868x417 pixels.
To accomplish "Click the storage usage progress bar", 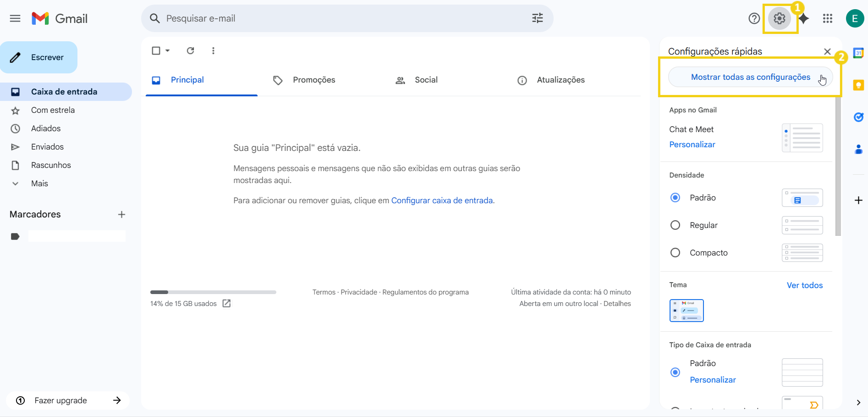I will click(x=213, y=292).
